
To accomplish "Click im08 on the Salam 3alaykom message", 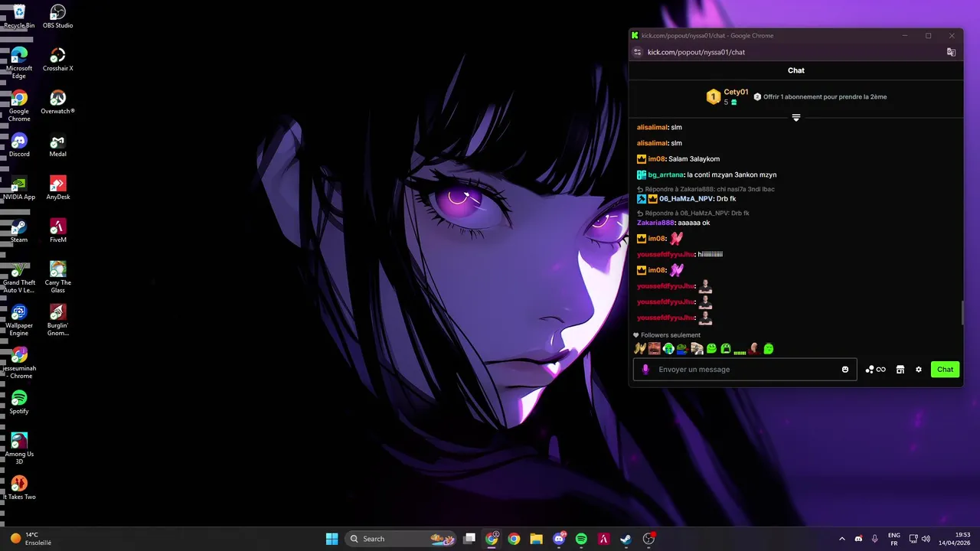I will pyautogui.click(x=657, y=159).
